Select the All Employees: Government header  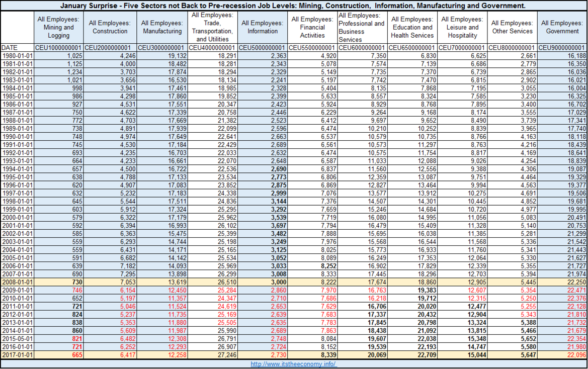coord(562,27)
